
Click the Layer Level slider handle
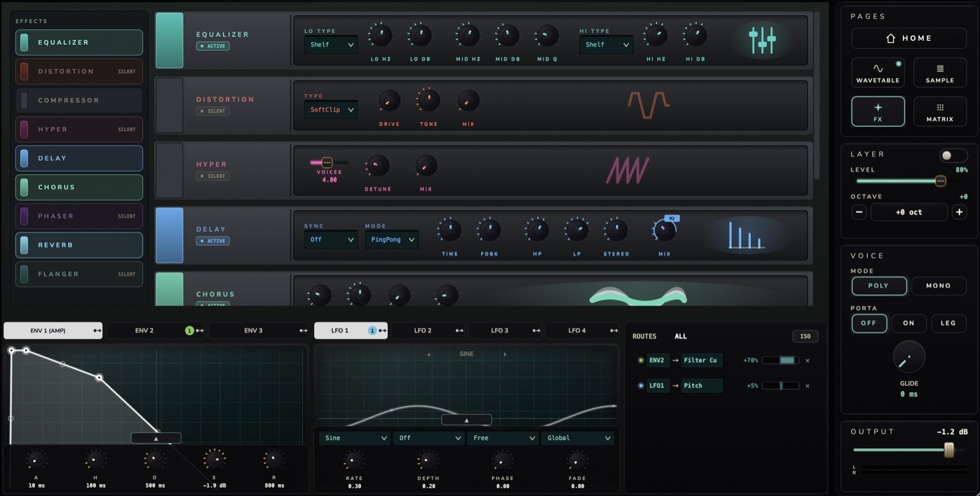click(941, 181)
